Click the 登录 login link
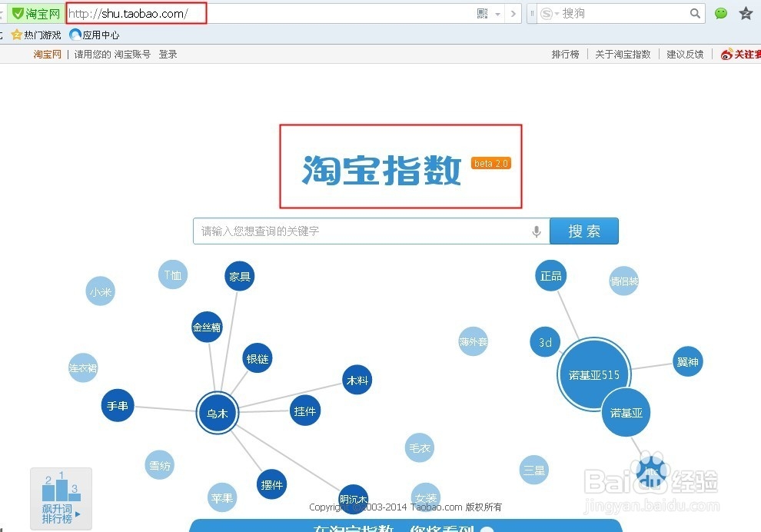Image resolution: width=761 pixels, height=532 pixels. pyautogui.click(x=168, y=54)
